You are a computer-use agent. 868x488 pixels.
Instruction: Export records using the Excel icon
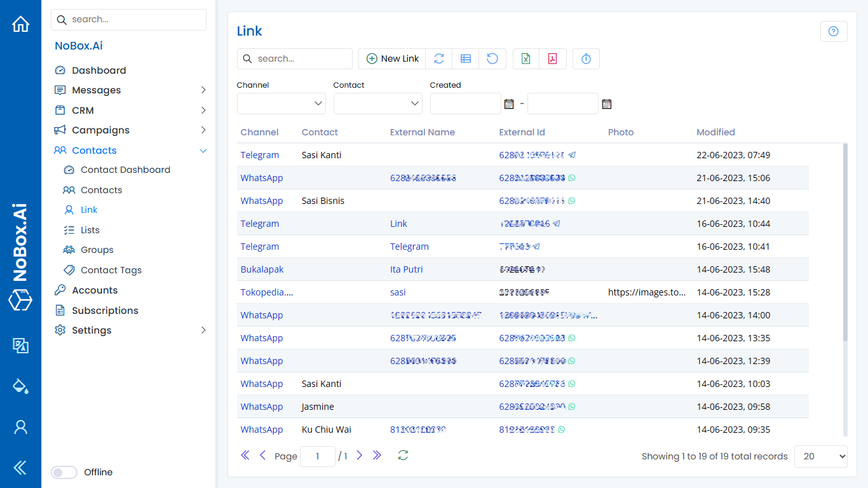tap(526, 58)
